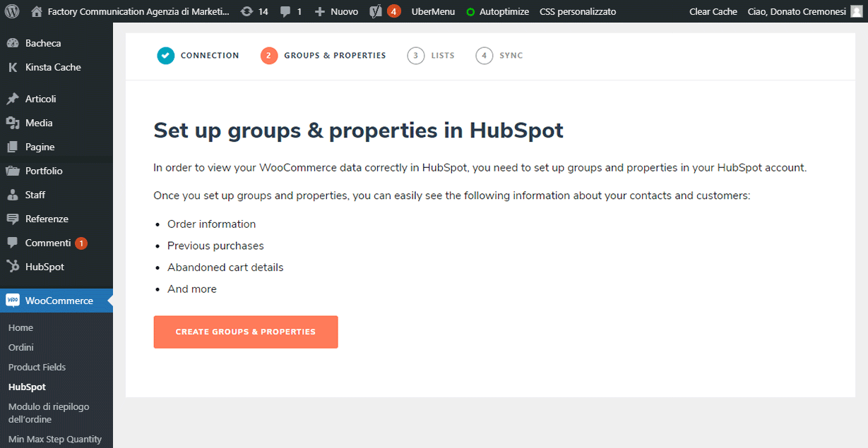Go to the Connection step tab

tap(198, 56)
